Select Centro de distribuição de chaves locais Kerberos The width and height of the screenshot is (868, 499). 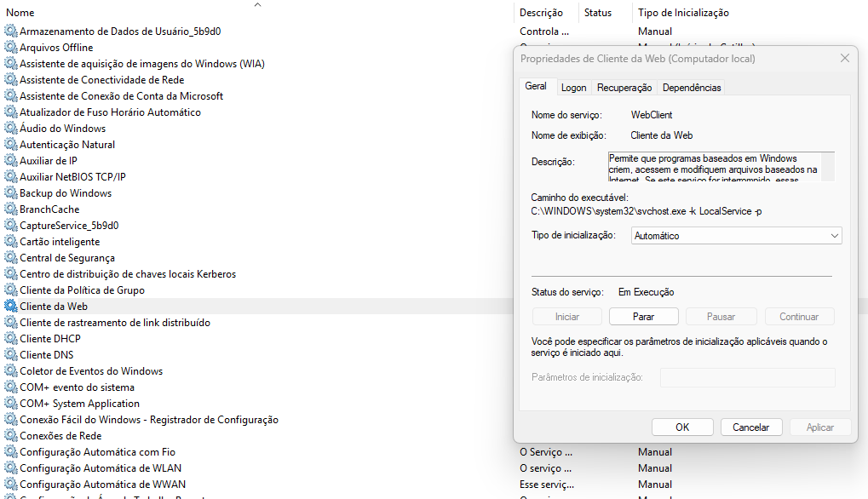pos(128,274)
